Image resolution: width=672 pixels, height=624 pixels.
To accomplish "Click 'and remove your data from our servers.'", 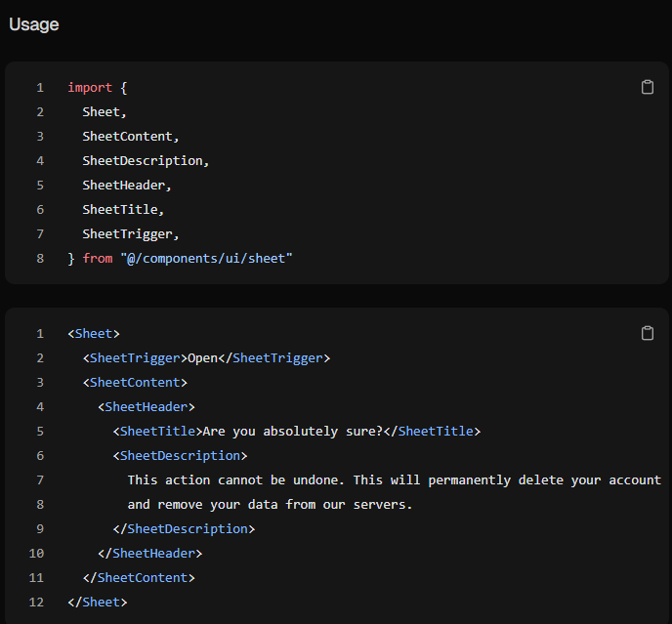I will [270, 505].
